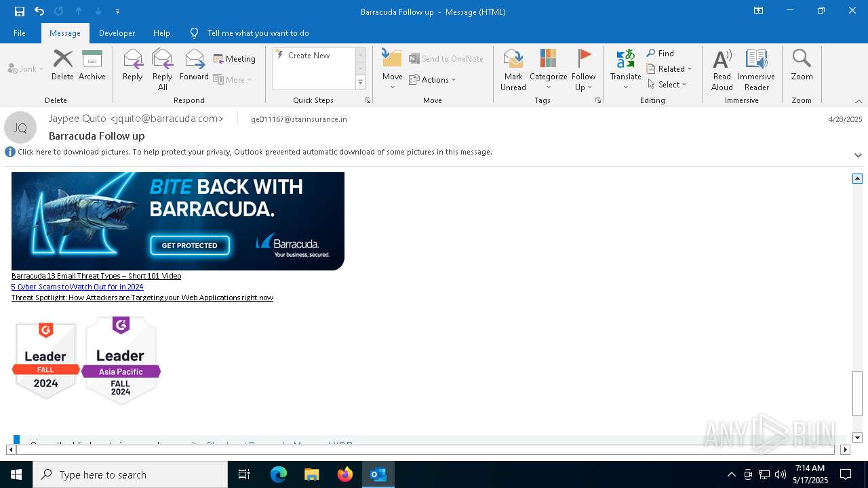Open the Quick Steps dialog launcher

tap(368, 100)
